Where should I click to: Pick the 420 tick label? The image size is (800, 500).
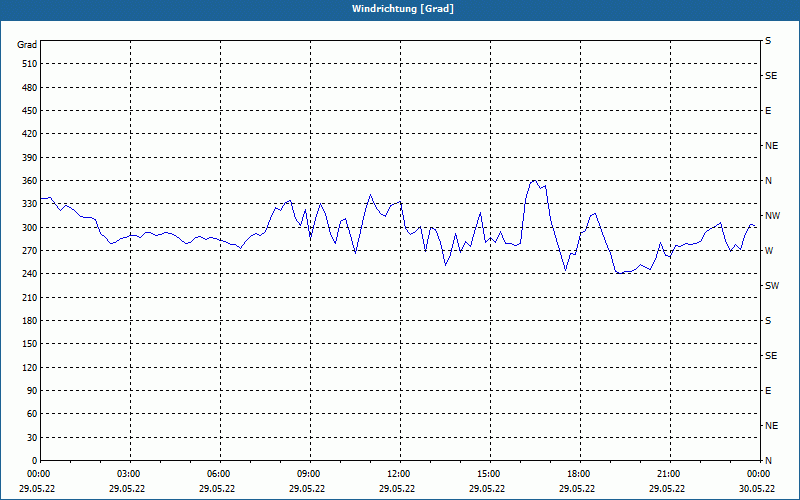coord(30,134)
